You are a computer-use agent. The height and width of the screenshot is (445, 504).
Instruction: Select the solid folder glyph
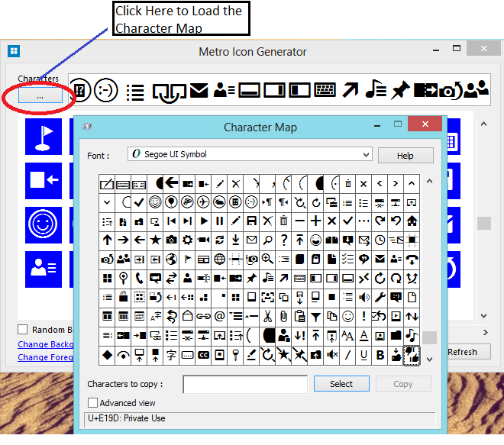396,336
